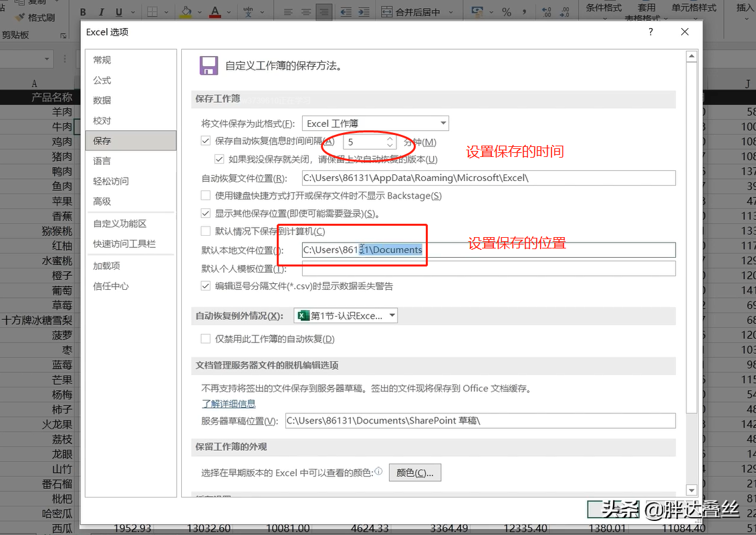Click the increase decimal icon
The height and width of the screenshot is (535, 756).
click(546, 12)
